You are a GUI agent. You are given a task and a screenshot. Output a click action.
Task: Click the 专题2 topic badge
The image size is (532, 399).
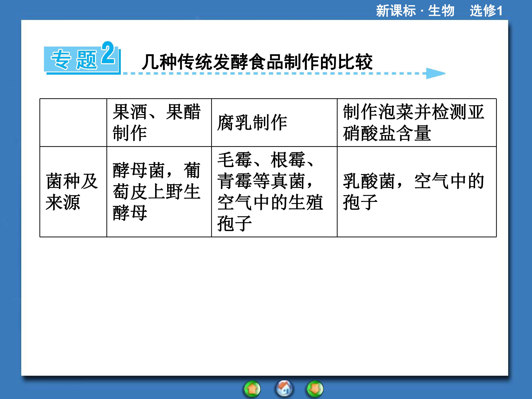click(x=82, y=58)
